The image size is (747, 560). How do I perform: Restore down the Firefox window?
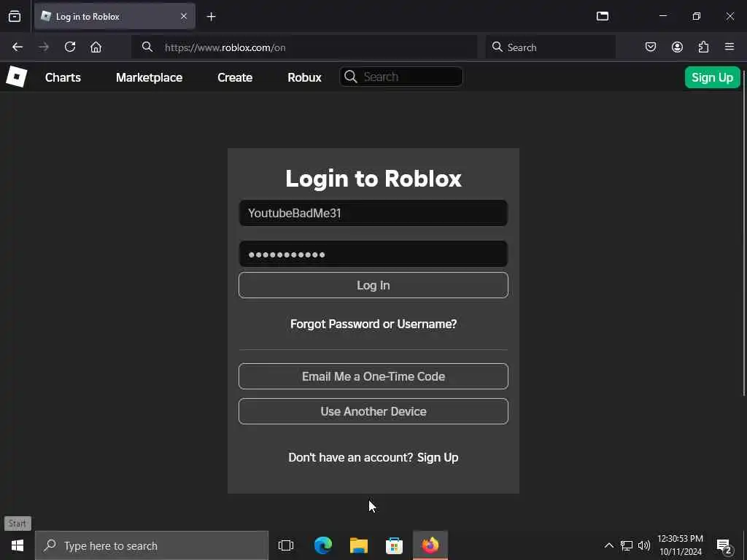pos(696,16)
